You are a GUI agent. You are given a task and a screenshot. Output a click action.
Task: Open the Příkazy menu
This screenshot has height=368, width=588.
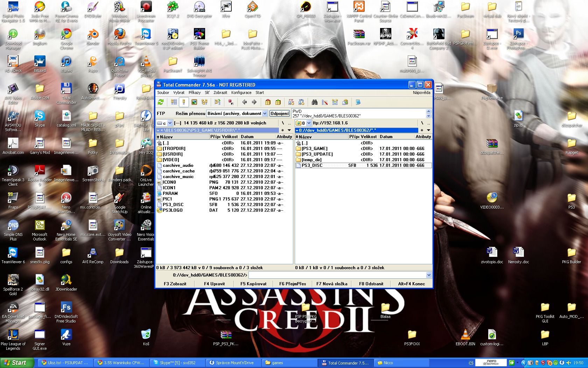(195, 93)
